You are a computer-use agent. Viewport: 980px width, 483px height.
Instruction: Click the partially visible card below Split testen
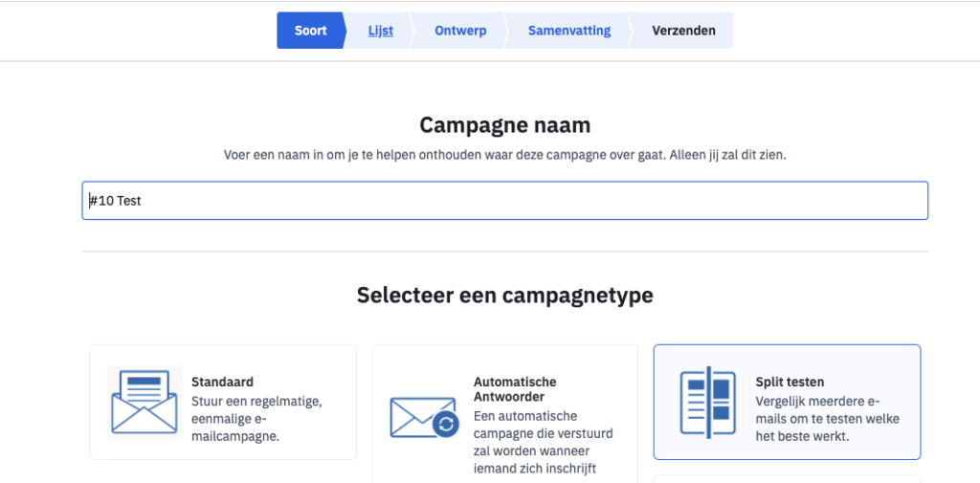tap(787, 478)
